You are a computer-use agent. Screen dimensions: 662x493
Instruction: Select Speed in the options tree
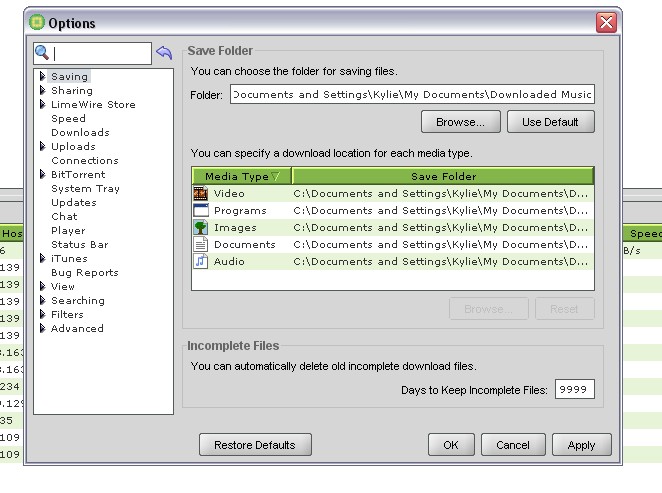pos(68,119)
